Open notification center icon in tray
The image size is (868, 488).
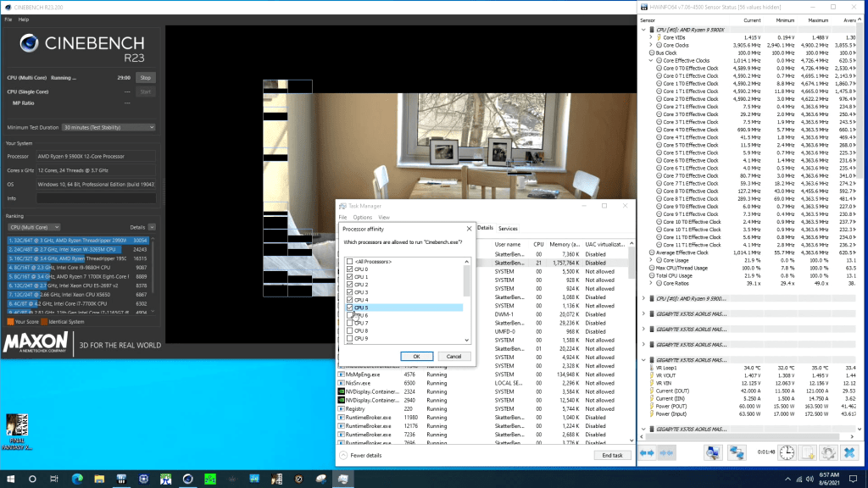click(x=853, y=479)
